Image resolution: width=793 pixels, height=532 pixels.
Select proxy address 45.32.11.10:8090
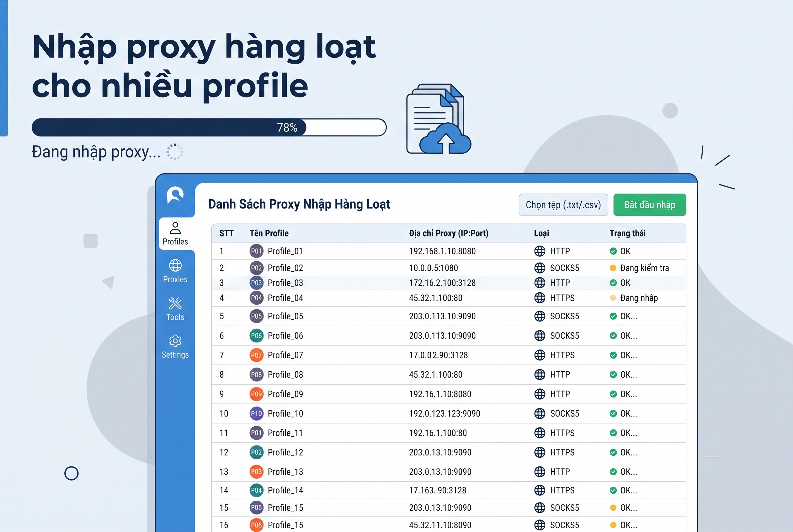coord(440,525)
